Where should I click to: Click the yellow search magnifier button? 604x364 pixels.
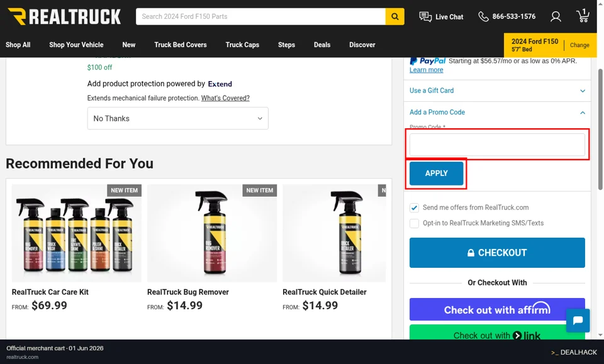click(395, 16)
